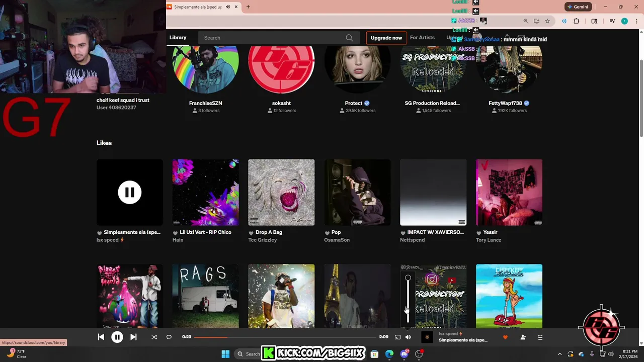
Task: Open Tee Grizzley artist link
Action: 263,240
